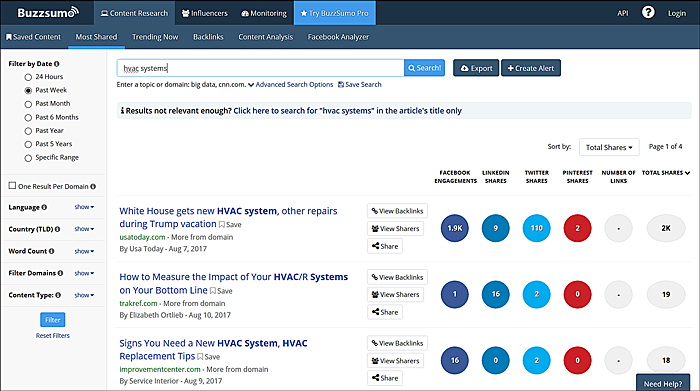The height and width of the screenshot is (391, 700).
Task: Click info icon beside One Result Per Domain
Action: coord(93,187)
